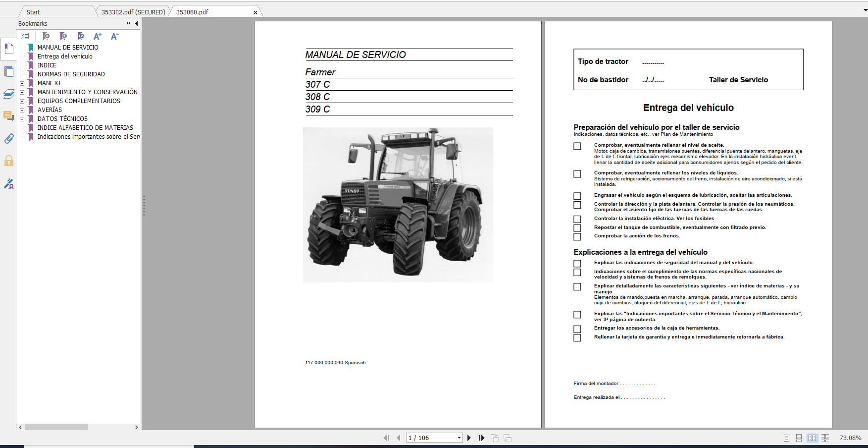Open the tab list dropdown arrow
The image size is (868, 448).
(x=865, y=9)
